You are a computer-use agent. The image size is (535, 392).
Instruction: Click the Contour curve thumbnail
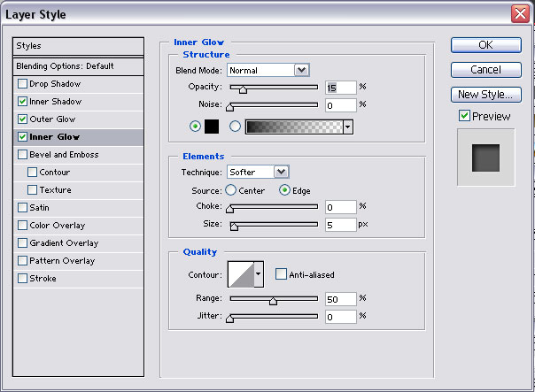pyautogui.click(x=240, y=274)
